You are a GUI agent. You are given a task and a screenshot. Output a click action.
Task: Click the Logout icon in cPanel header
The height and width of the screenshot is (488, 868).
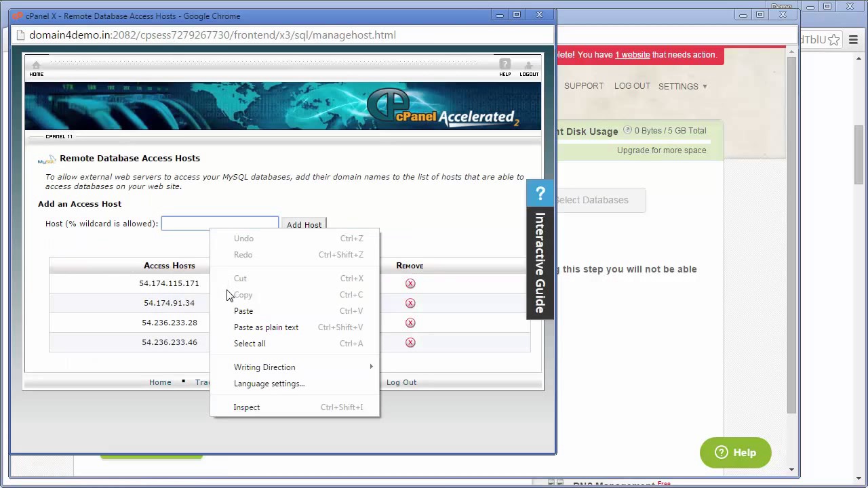click(529, 68)
